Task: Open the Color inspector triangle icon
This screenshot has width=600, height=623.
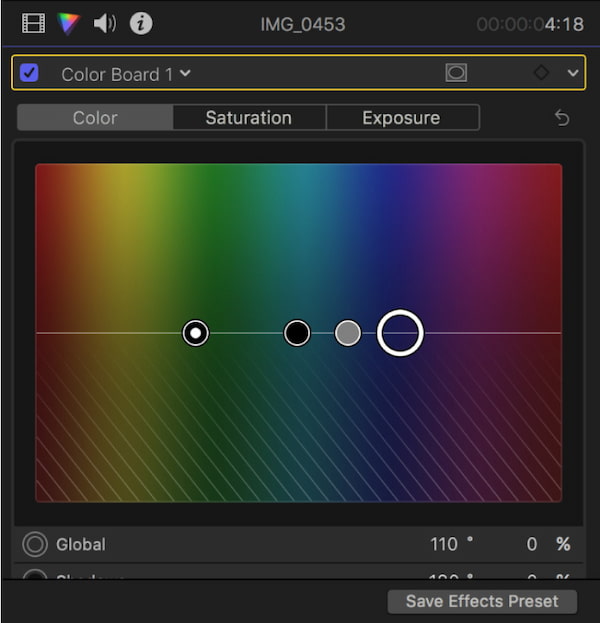Action: click(68, 23)
